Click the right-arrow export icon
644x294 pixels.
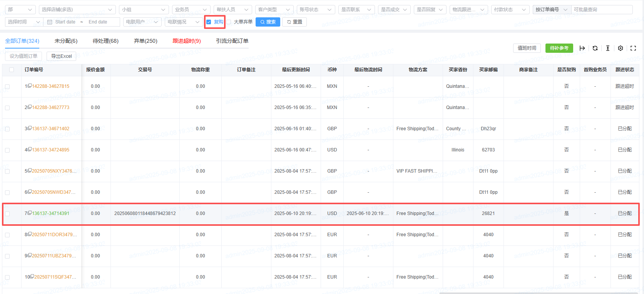click(x=582, y=48)
